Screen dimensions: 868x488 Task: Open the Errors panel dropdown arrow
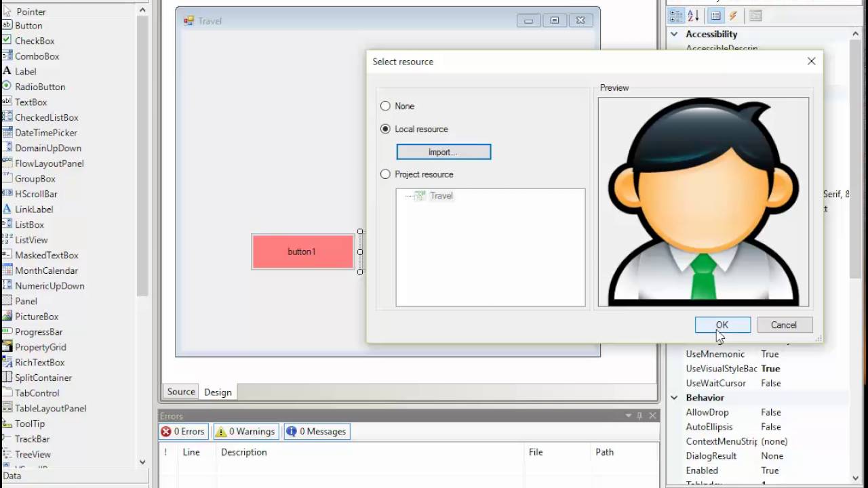point(628,415)
